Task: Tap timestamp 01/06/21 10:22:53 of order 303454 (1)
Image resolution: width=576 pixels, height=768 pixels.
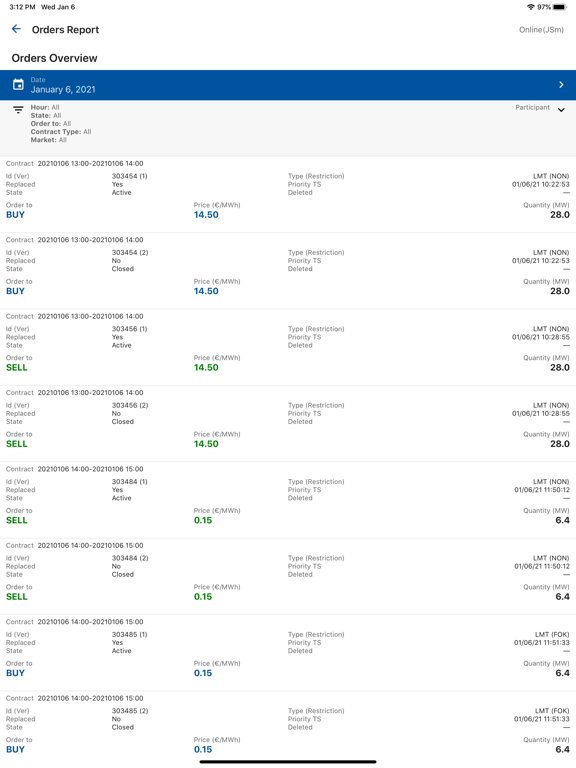Action: pos(541,184)
